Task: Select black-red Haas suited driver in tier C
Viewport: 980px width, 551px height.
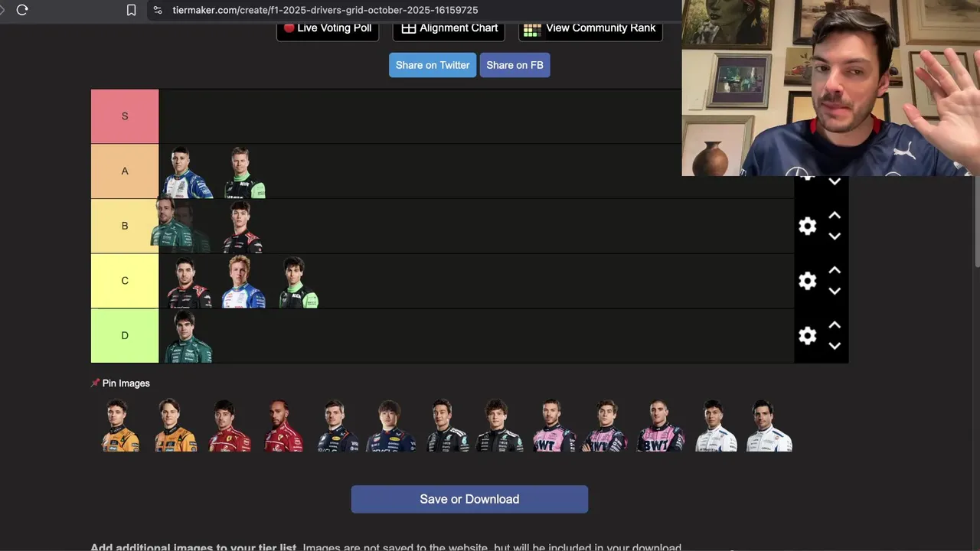Action: 188,282
